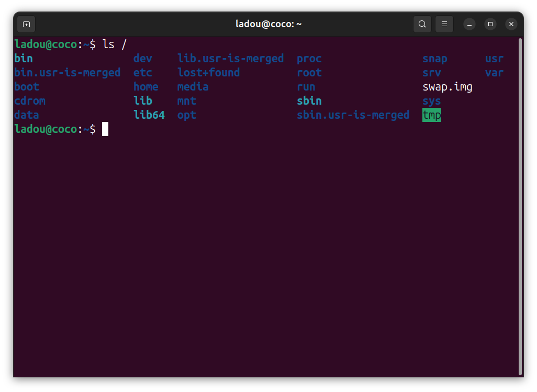This screenshot has width=537, height=392.
Task: Click the proc directory name
Action: [x=309, y=59]
